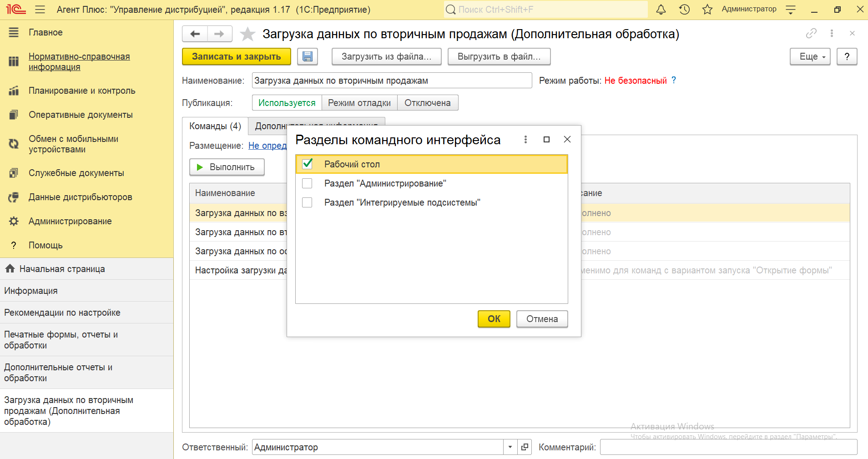Expand the Еще dropdown menu
This screenshot has height=459, width=868.
[x=810, y=56]
